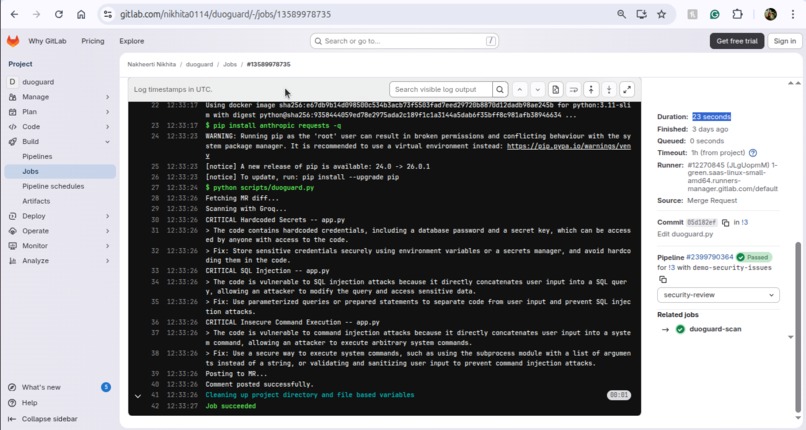
Task: Click the Timeout help question icon
Action: tap(753, 153)
